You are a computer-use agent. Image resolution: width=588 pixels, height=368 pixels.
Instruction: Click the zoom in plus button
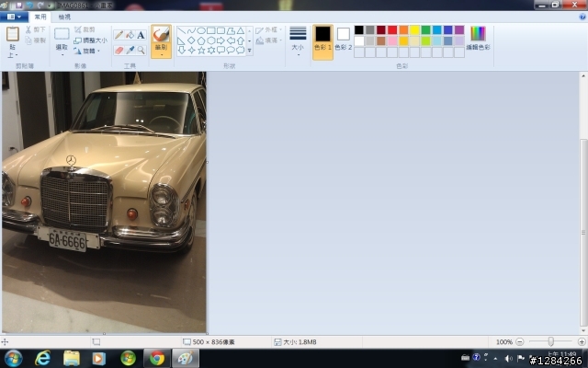(582, 341)
